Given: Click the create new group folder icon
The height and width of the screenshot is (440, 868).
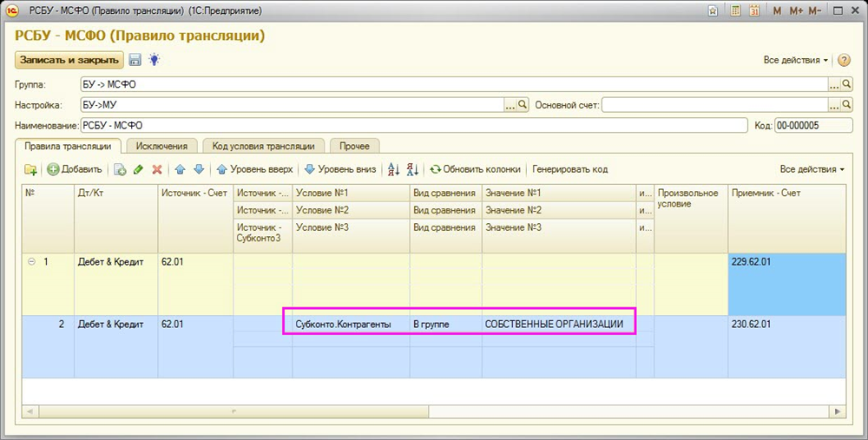Looking at the screenshot, I should (x=30, y=169).
